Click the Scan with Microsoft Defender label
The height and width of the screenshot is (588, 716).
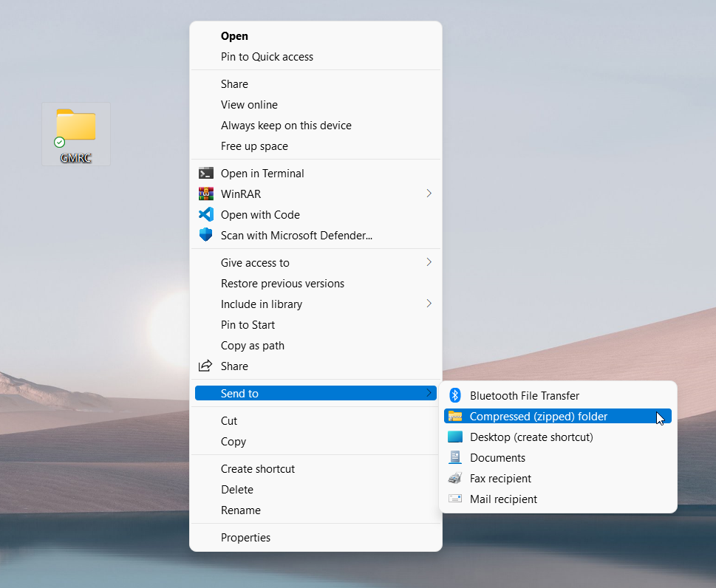pyautogui.click(x=296, y=236)
